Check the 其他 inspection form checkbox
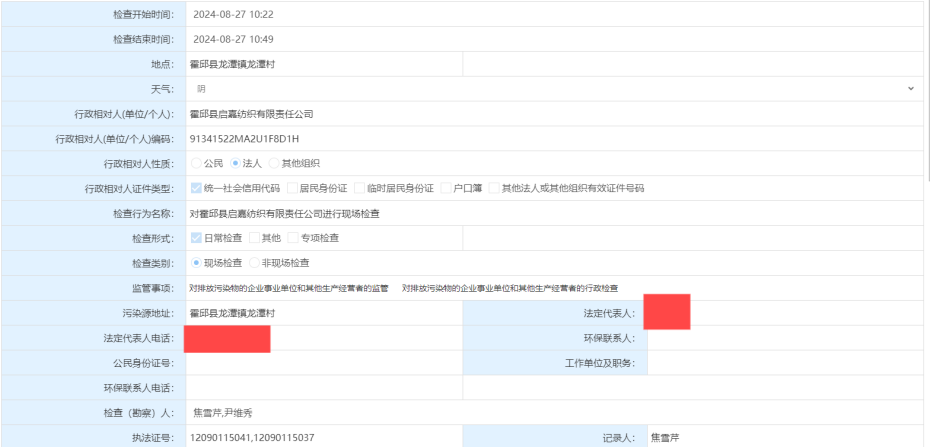930x448 pixels. pos(254,238)
